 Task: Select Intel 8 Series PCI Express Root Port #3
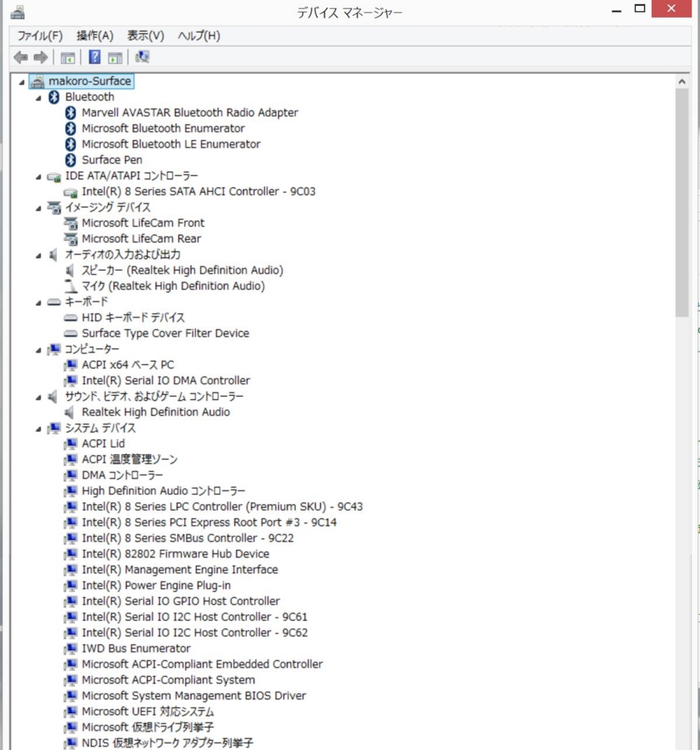[x=209, y=522]
